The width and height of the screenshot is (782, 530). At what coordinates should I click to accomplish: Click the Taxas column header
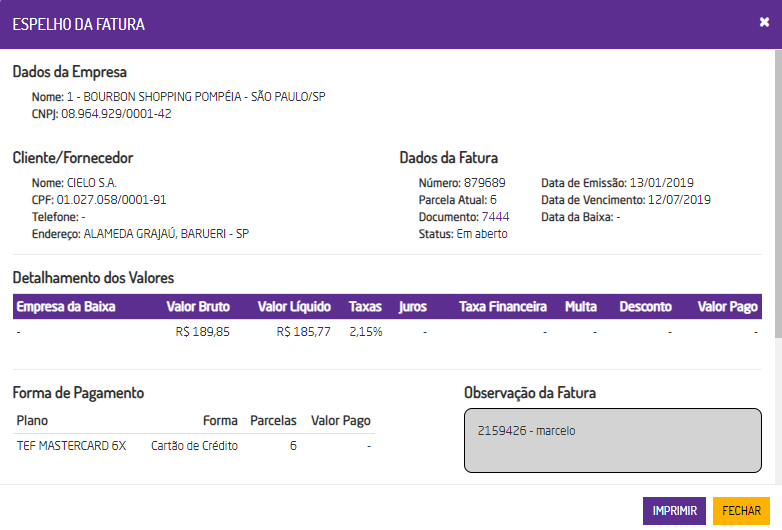tap(365, 307)
